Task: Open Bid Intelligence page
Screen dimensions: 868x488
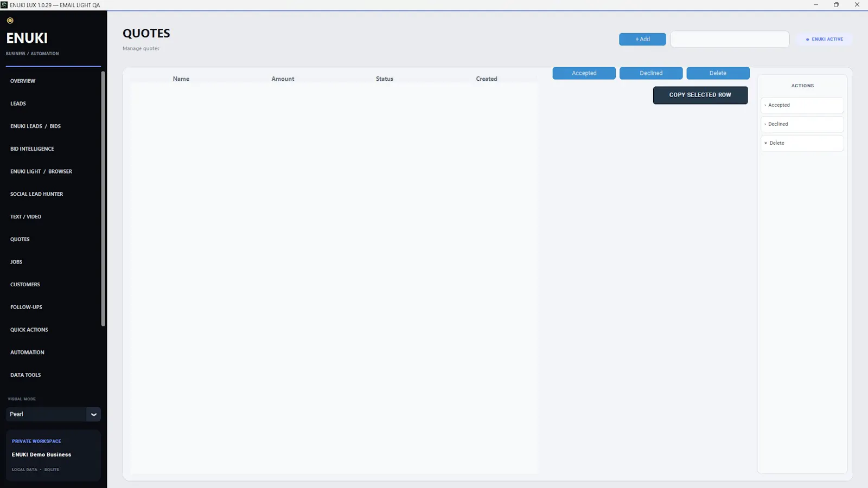Action: click(32, 149)
